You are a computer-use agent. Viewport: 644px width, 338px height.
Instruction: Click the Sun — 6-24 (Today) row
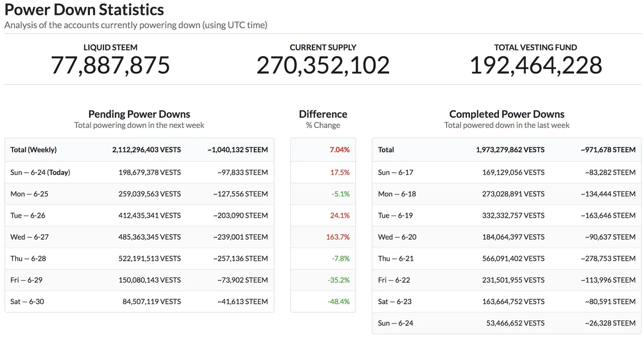139,172
